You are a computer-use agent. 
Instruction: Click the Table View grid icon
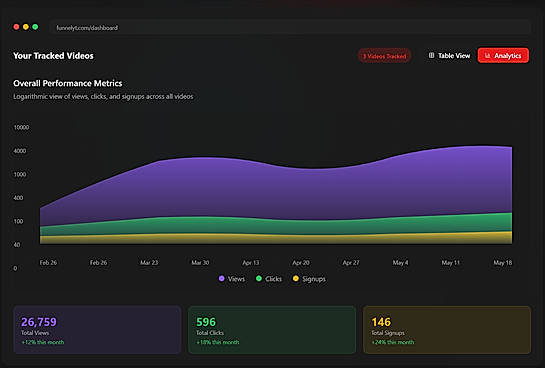coord(431,55)
